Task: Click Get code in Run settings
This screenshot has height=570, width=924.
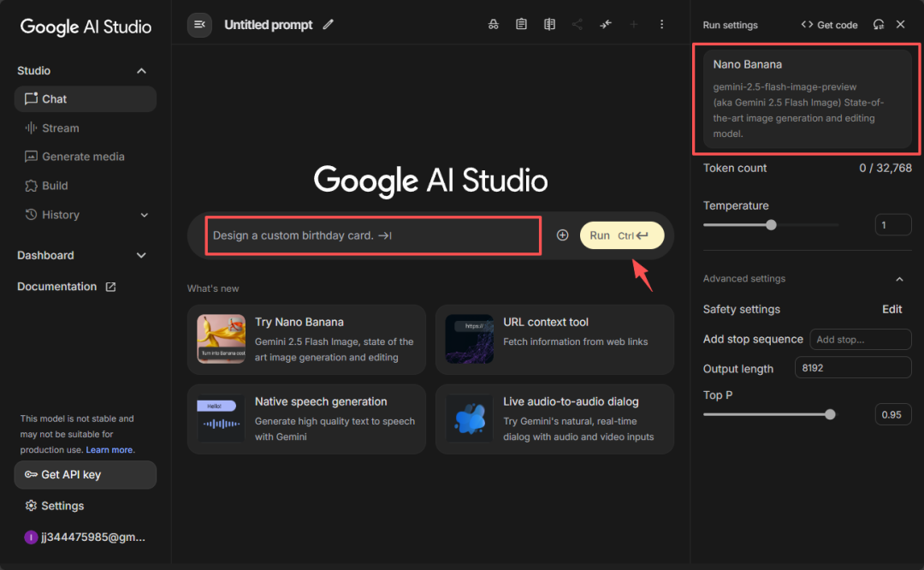Action: point(829,25)
